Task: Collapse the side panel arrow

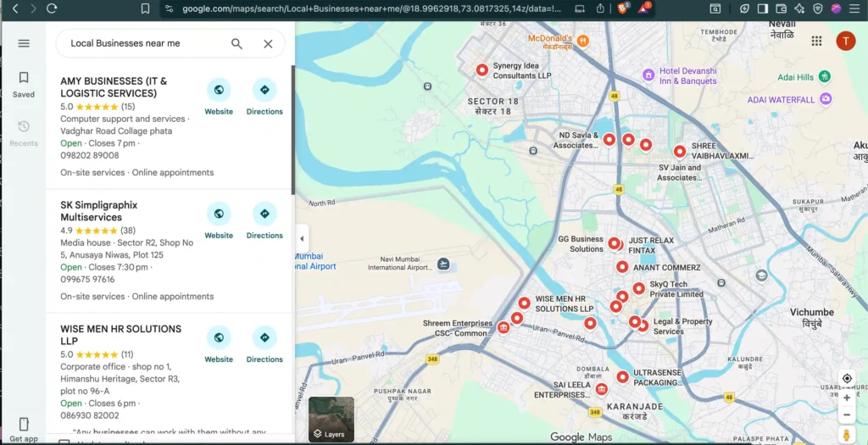Action: (x=302, y=238)
